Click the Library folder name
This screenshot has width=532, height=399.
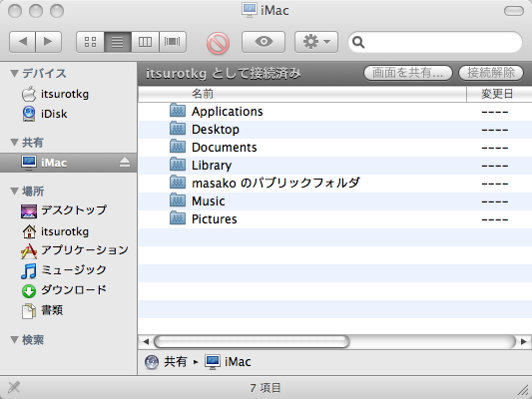pyautogui.click(x=212, y=166)
